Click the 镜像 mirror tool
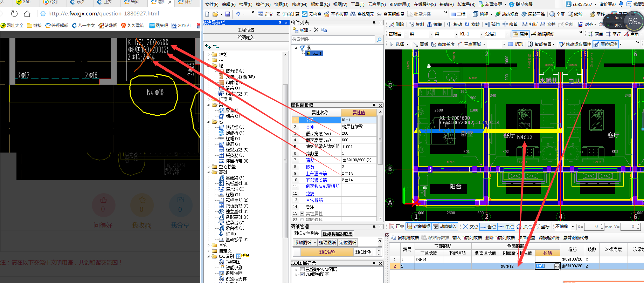This screenshot has width=644, height=283. (x=434, y=24)
